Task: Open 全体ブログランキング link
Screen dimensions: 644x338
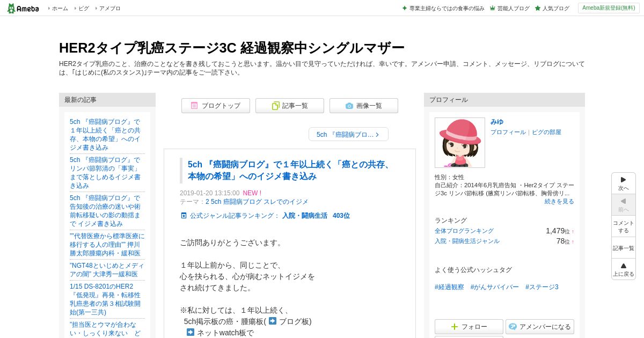Action: pos(464,231)
